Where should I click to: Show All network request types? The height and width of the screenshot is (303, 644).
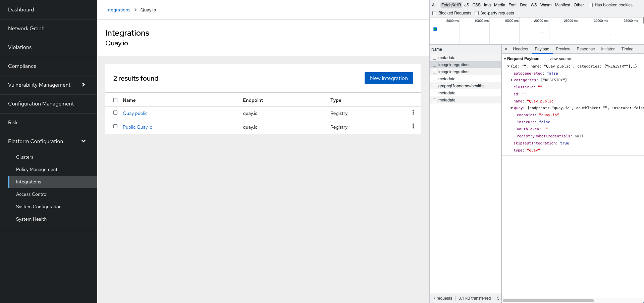coord(434,5)
